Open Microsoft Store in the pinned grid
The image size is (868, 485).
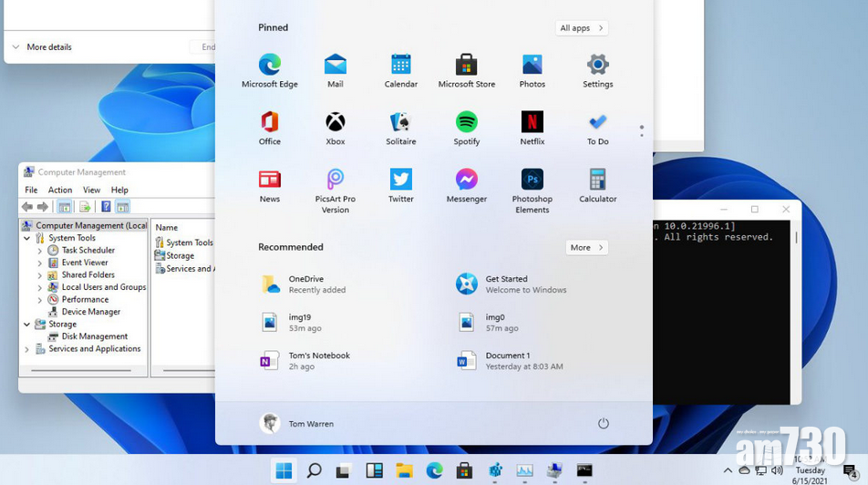(x=466, y=71)
